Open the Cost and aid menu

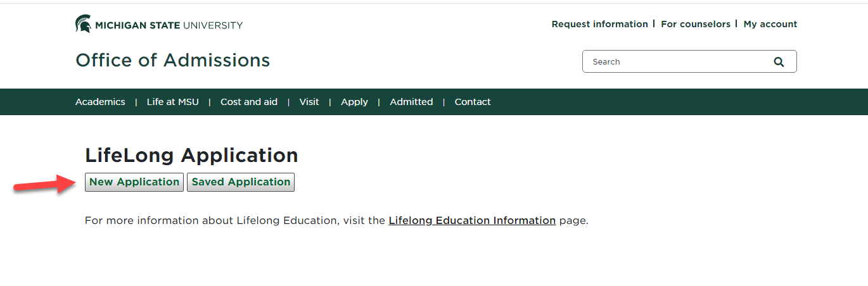tap(249, 102)
